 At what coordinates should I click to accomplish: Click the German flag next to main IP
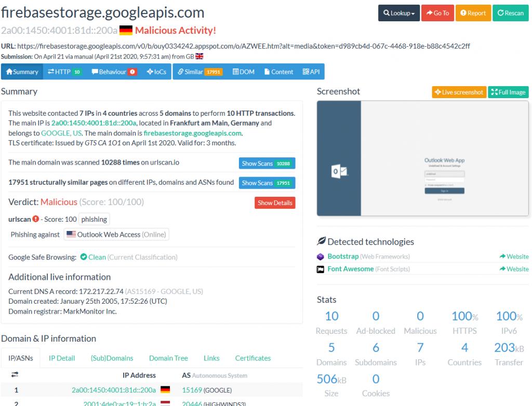[126, 31]
